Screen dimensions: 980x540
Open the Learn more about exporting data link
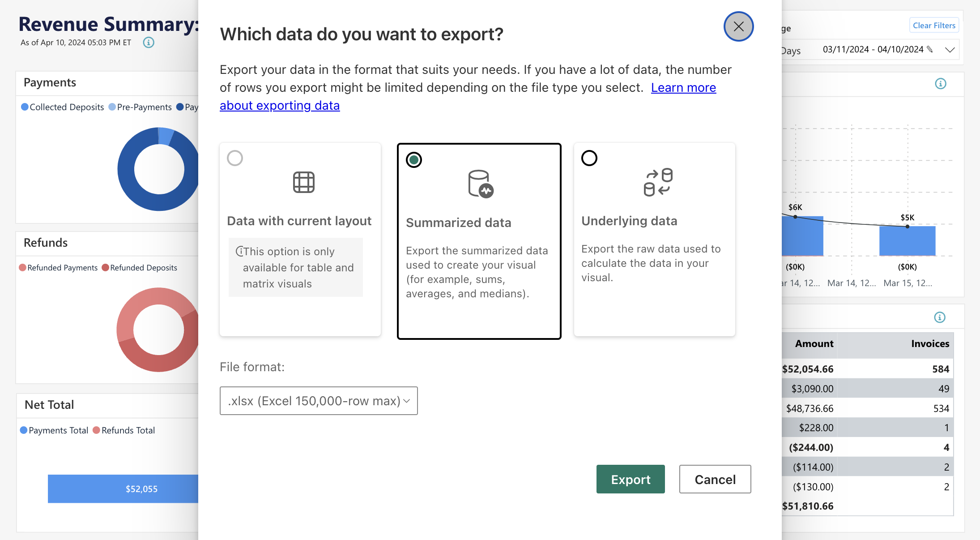click(683, 88)
